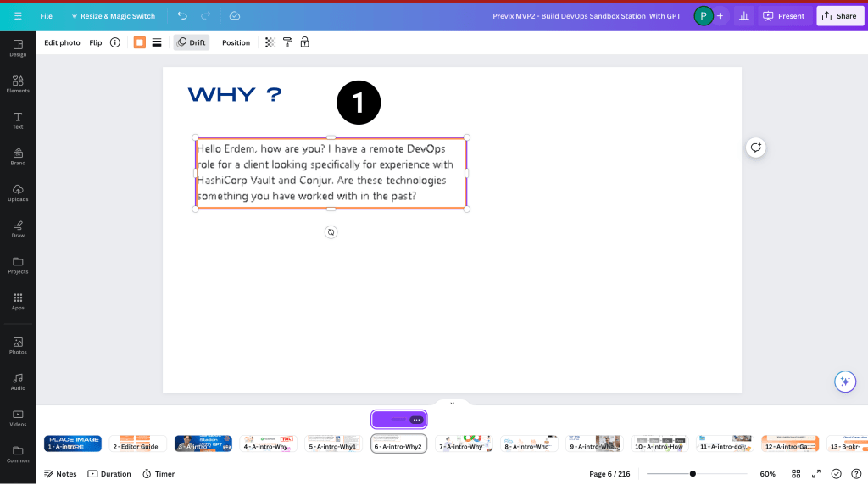Check cloud save status icon
868x485 pixels.
[235, 16]
